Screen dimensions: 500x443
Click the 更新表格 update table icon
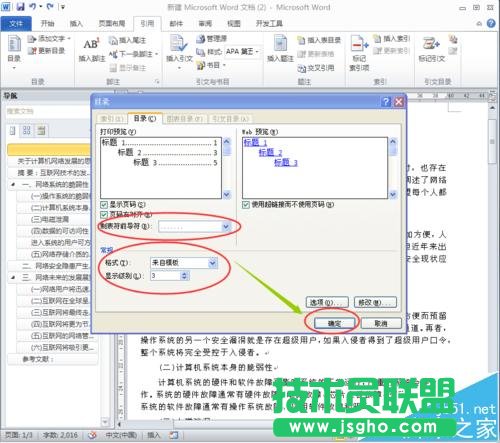(x=301, y=54)
